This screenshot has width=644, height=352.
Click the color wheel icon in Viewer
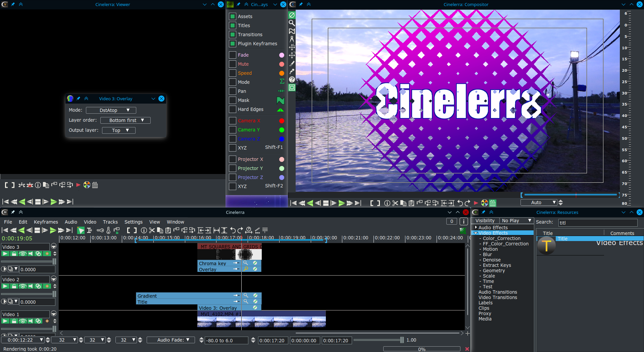(87, 185)
